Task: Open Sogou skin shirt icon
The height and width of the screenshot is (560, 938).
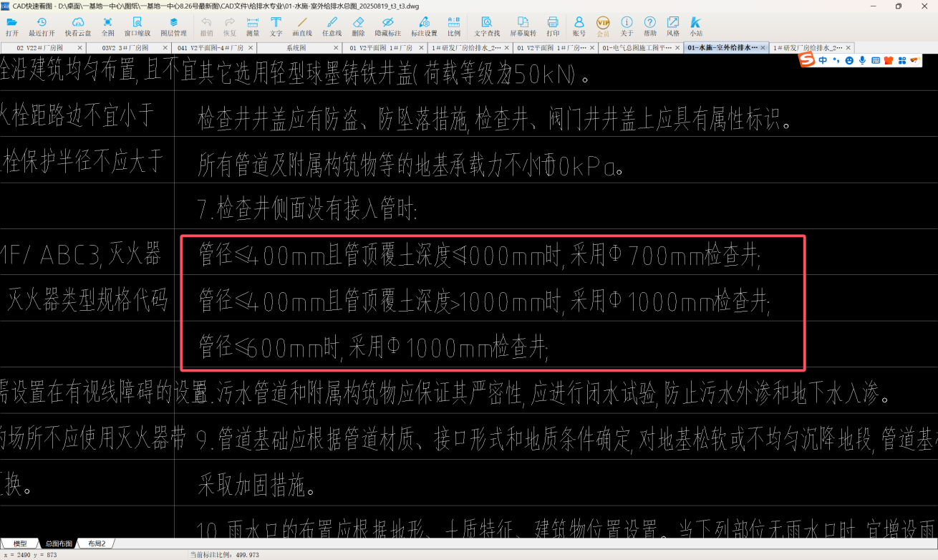Action: pos(889,61)
